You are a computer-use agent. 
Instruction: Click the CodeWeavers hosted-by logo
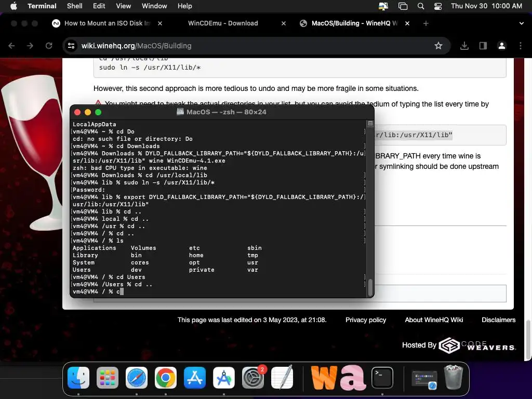(x=477, y=345)
